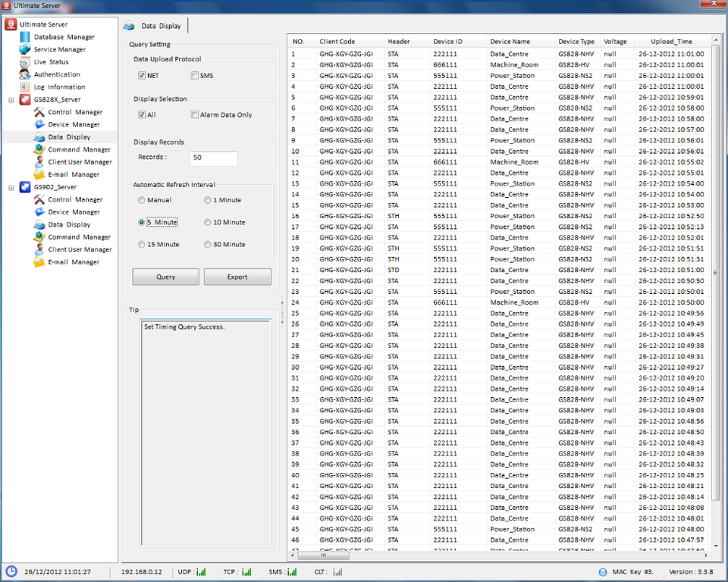The height and width of the screenshot is (582, 728).
Task: Check the Alarm Data Only option
Action: coord(195,115)
